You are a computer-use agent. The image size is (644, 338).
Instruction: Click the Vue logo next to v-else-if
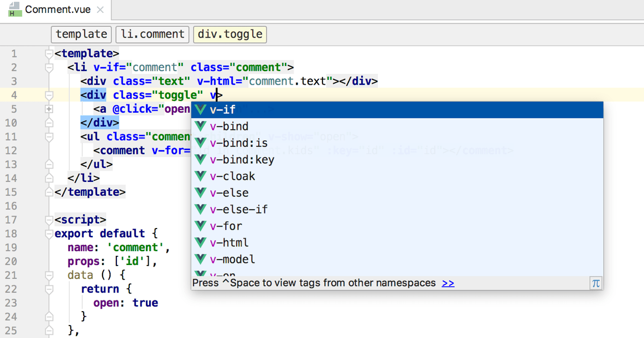click(200, 209)
